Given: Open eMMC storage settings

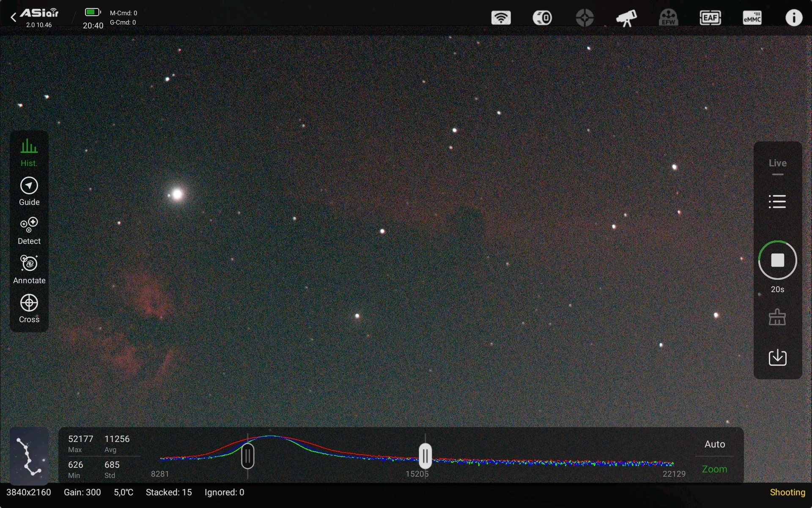Looking at the screenshot, I should pos(752,18).
